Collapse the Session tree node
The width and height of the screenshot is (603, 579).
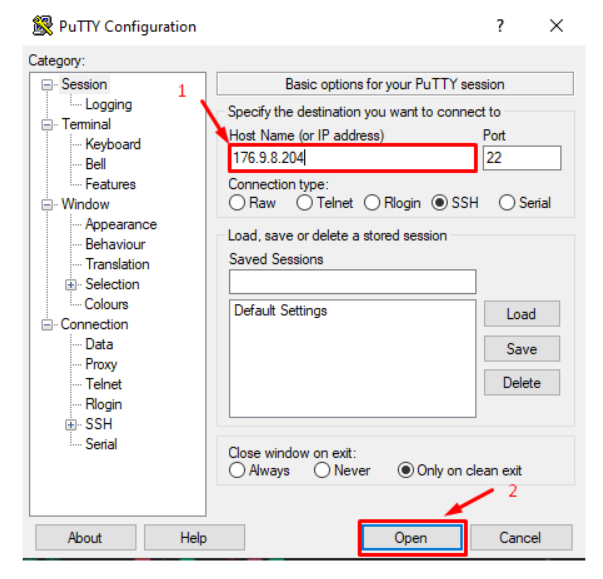pyautogui.click(x=47, y=85)
